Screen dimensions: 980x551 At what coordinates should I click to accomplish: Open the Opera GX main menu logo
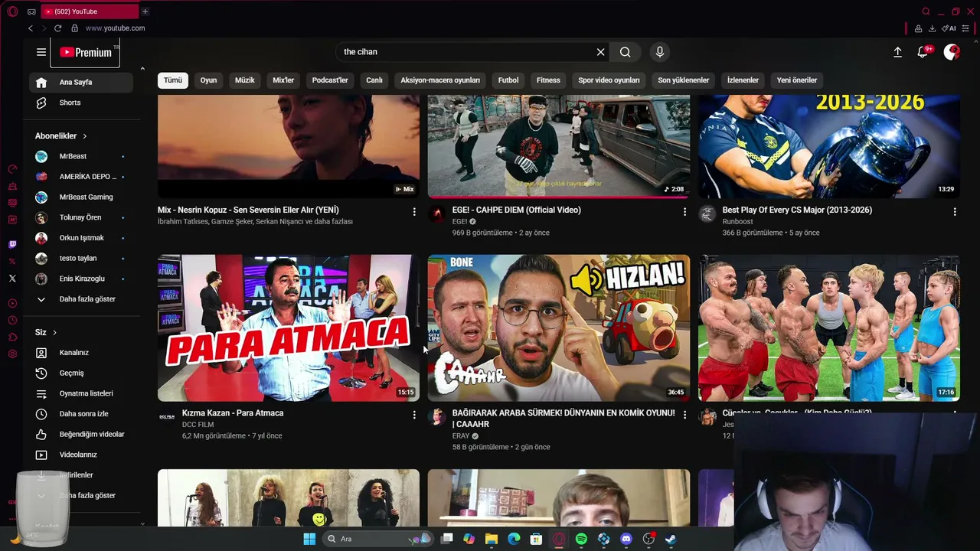(x=13, y=11)
